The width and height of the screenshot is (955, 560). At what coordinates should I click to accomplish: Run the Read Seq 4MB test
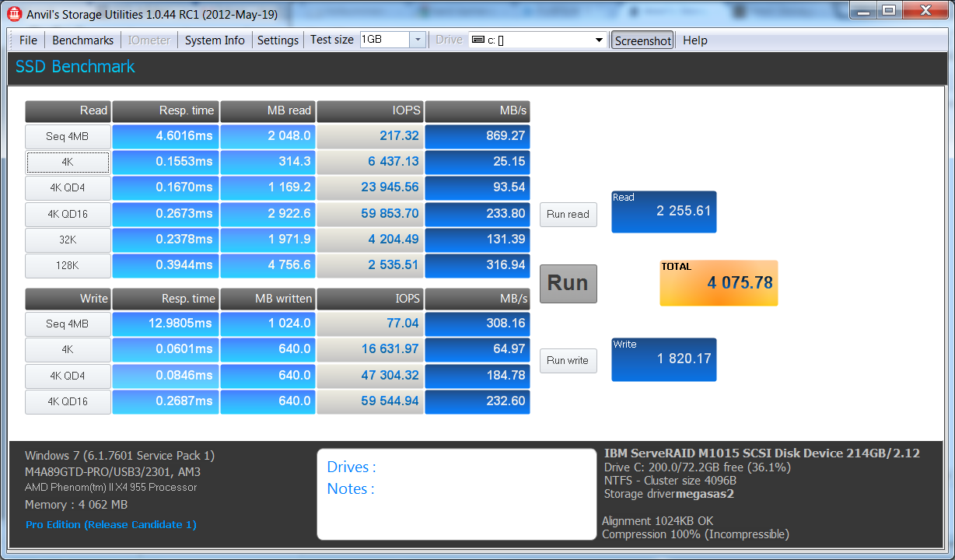click(67, 137)
